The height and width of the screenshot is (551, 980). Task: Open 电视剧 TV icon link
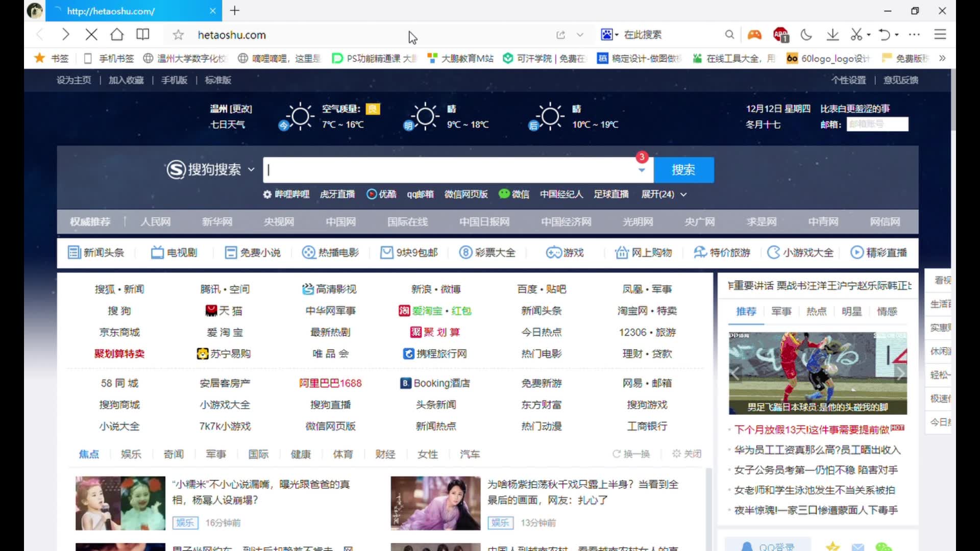tap(174, 253)
